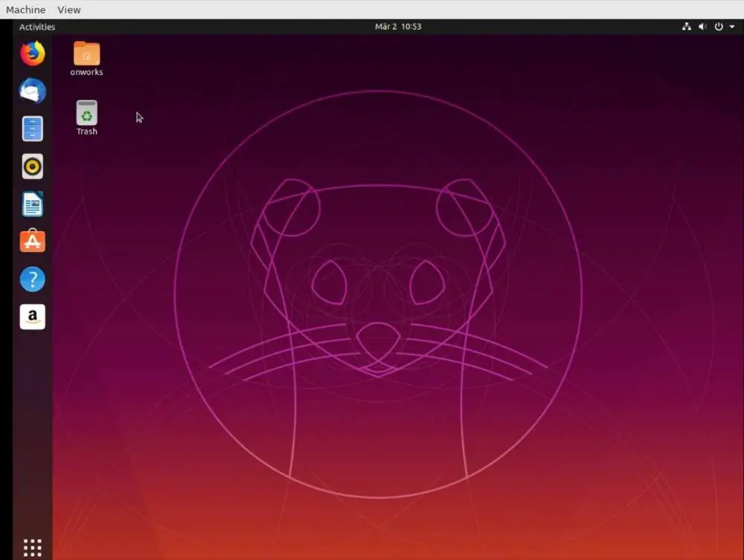Click the volume speaker icon

click(x=702, y=27)
